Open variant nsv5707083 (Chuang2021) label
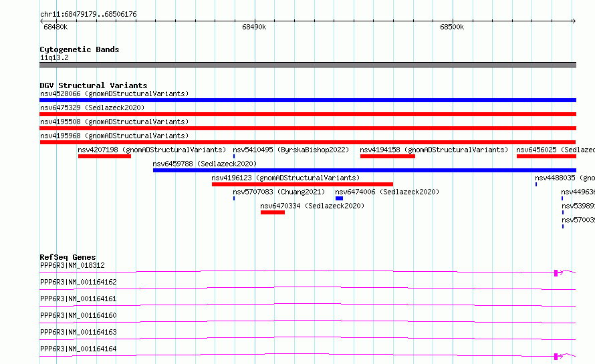The height and width of the screenshot is (364, 595). tap(279, 192)
